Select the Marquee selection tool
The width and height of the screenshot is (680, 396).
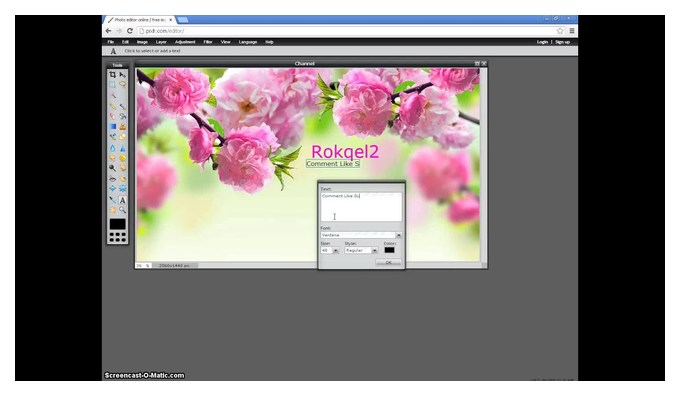click(x=112, y=85)
